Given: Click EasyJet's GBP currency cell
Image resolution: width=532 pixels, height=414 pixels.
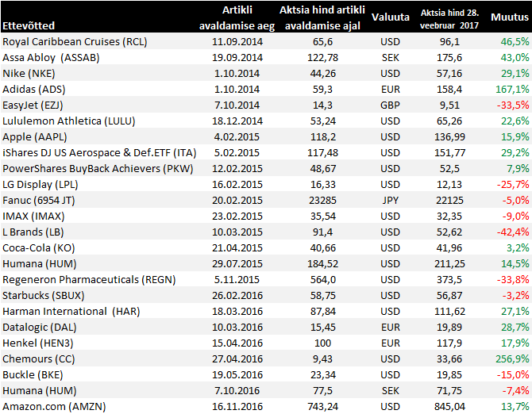Looking at the screenshot, I should click(391, 105).
